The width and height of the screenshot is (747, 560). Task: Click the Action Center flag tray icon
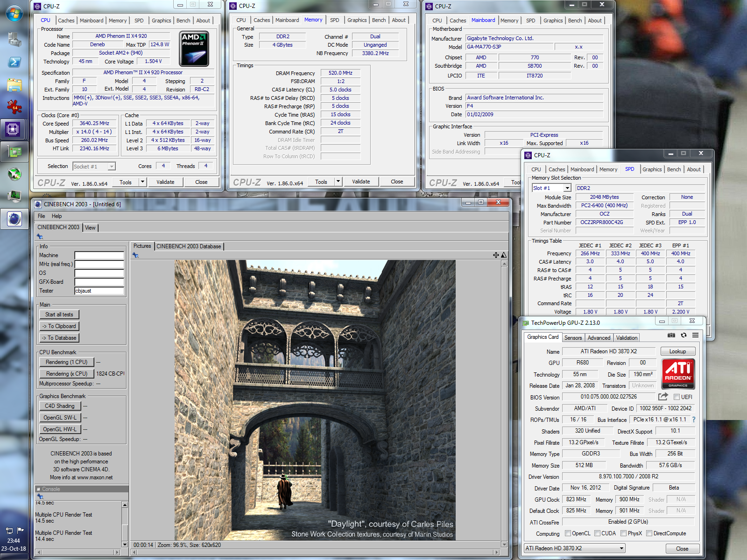click(20, 530)
